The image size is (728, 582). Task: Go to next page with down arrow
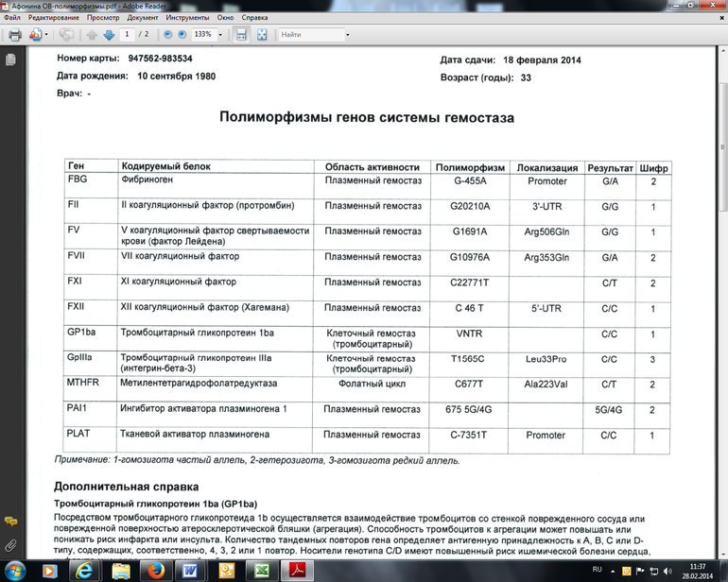tap(109, 35)
